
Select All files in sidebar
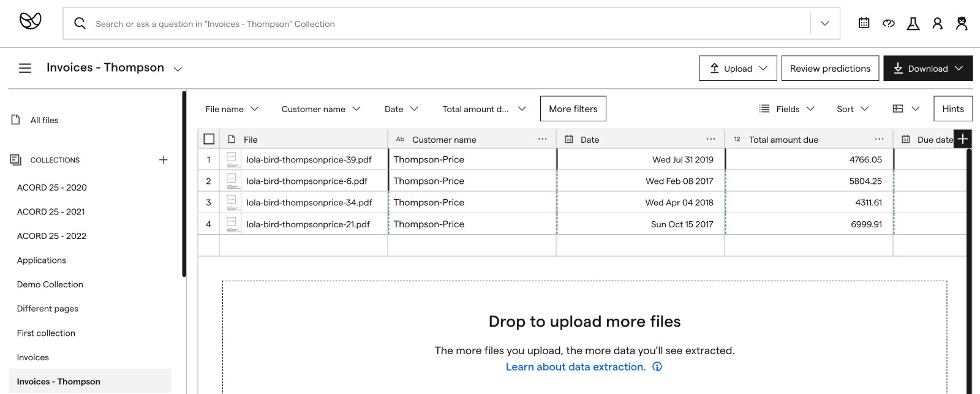44,120
